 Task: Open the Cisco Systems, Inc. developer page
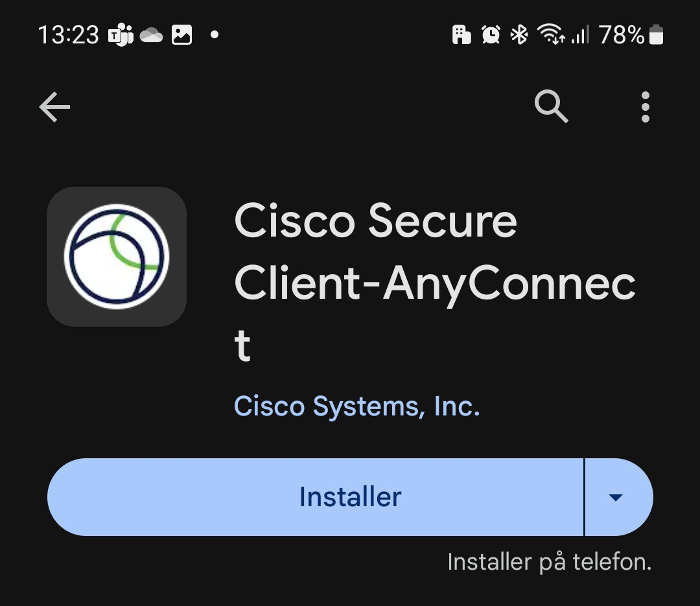coord(356,406)
